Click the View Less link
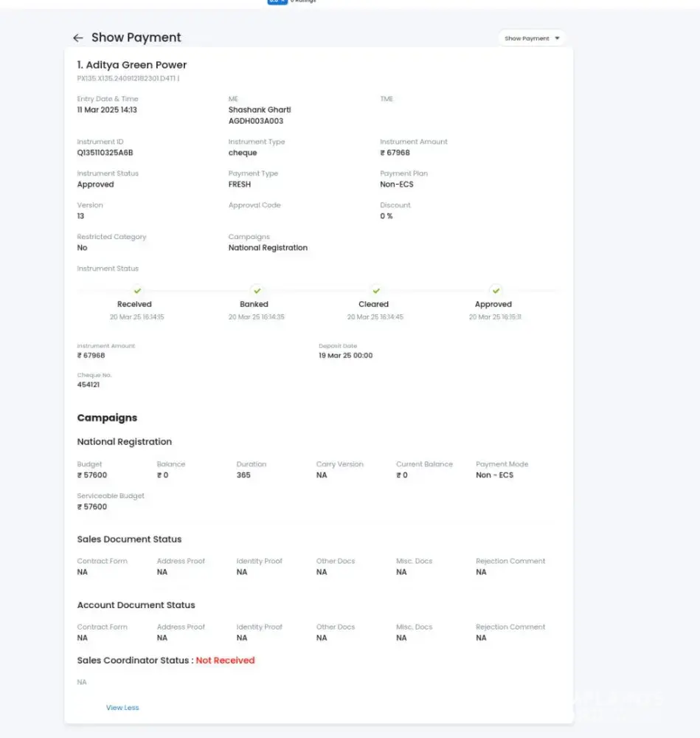 coord(122,708)
